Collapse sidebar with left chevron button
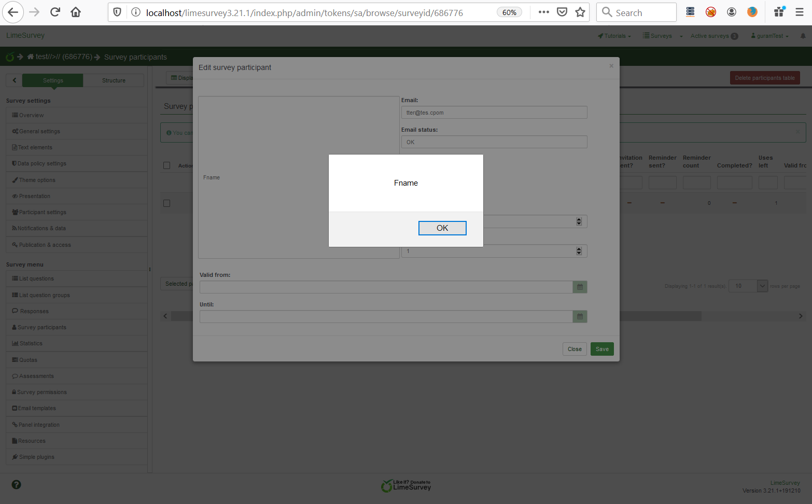Viewport: 812px width, 504px height. [x=15, y=80]
